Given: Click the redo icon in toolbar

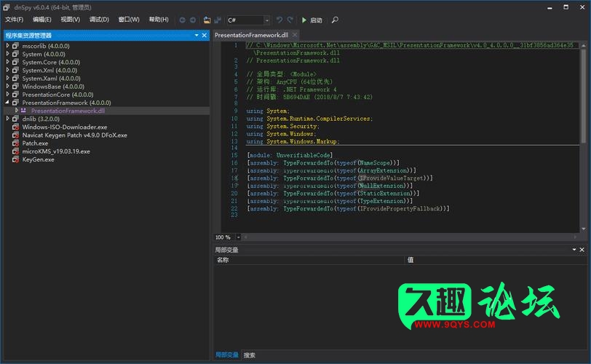Looking at the screenshot, I should pyautogui.click(x=290, y=20).
